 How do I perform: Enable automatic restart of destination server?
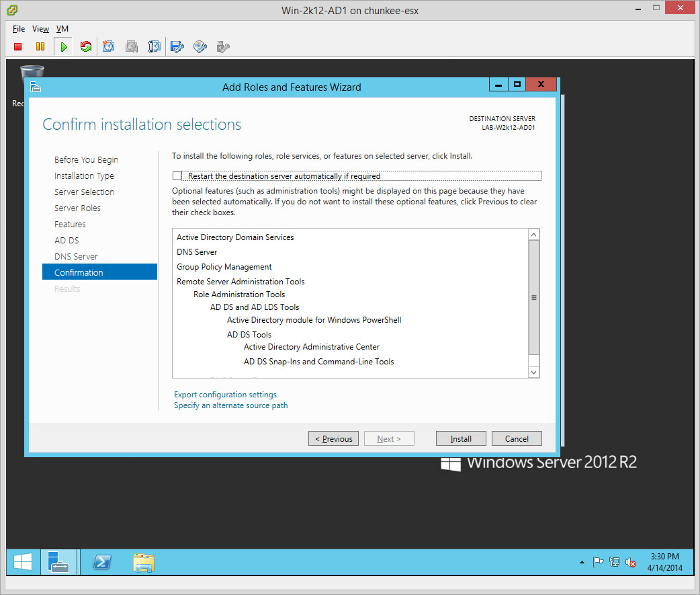tap(177, 176)
